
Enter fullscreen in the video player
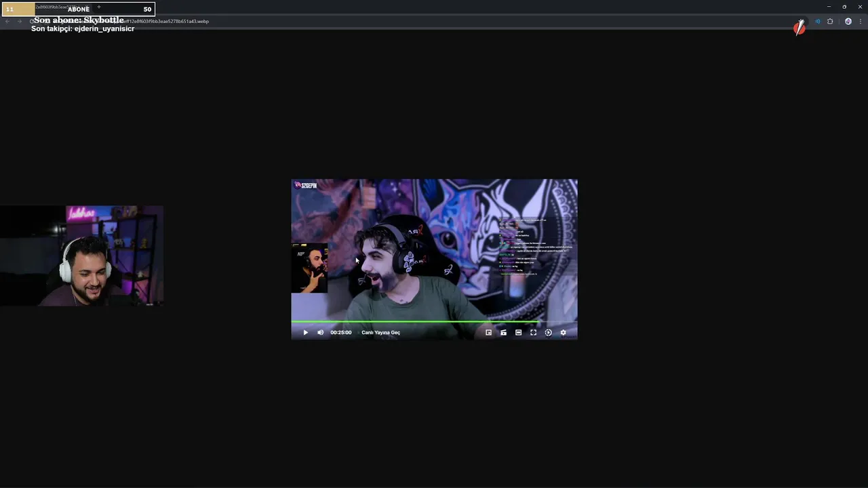tap(533, 333)
